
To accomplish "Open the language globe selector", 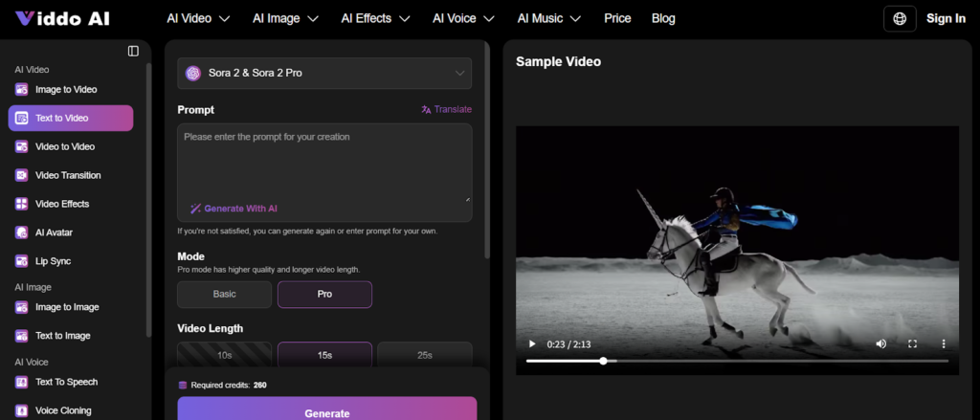I will (x=899, y=18).
